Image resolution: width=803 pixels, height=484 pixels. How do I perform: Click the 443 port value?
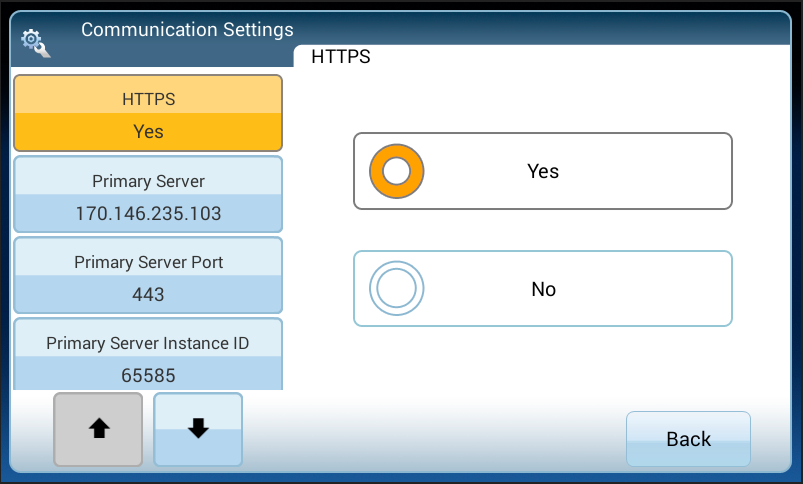148,295
